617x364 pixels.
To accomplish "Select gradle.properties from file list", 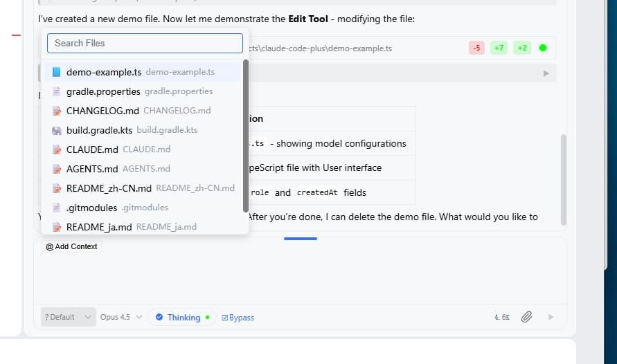I will (x=103, y=91).
